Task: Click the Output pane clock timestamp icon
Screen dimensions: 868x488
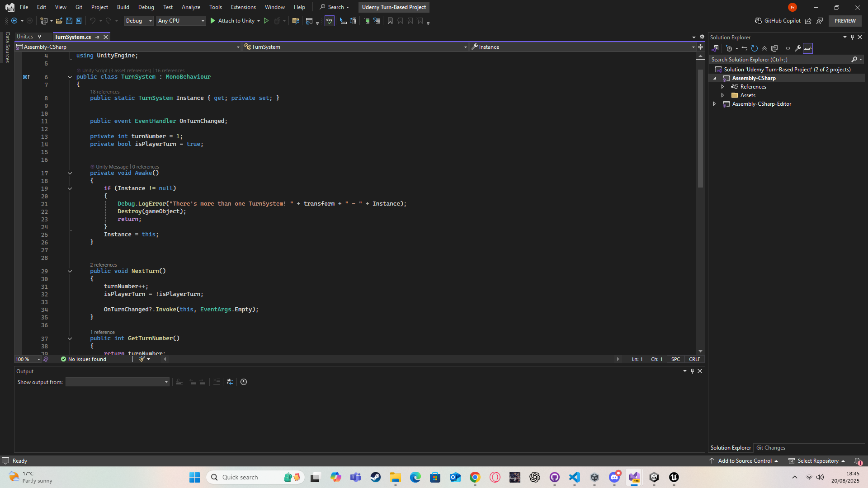Action: (x=244, y=382)
